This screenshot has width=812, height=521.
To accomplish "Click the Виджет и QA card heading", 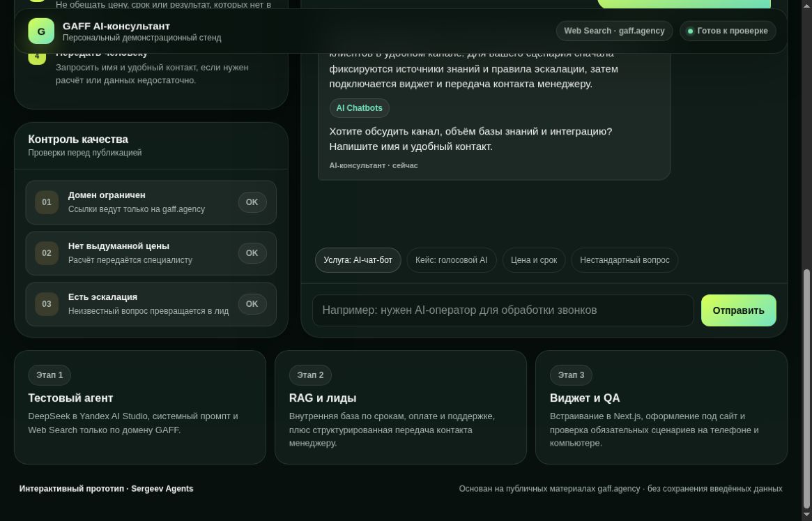I will 585,398.
